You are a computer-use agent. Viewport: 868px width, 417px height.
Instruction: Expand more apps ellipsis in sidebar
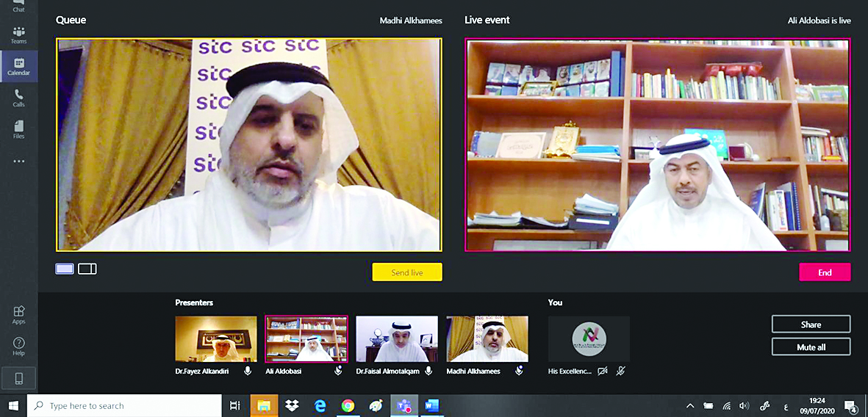click(x=18, y=161)
